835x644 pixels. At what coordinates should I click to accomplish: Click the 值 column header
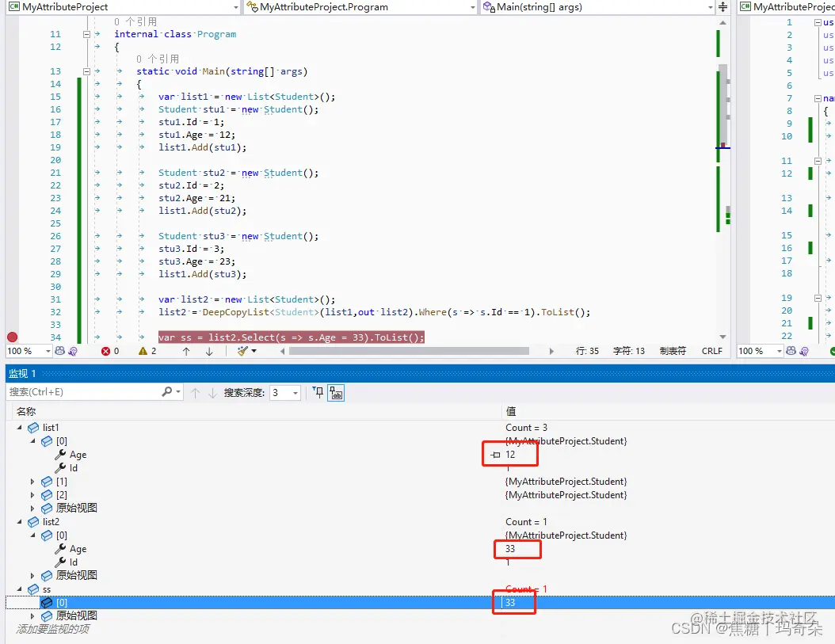[x=511, y=411]
